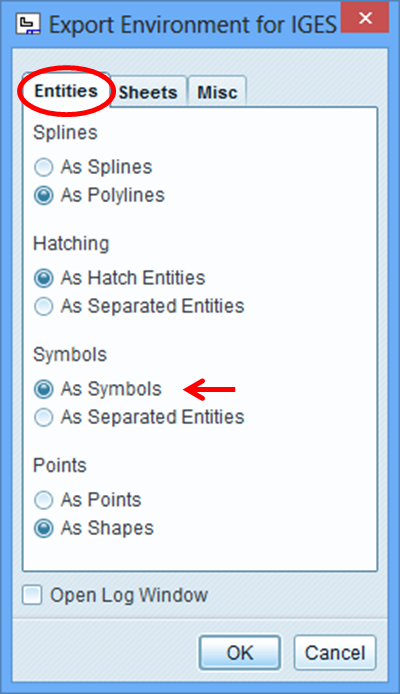This screenshot has width=400, height=694.
Task: Click the Splines section heading
Action: pyautogui.click(x=65, y=133)
